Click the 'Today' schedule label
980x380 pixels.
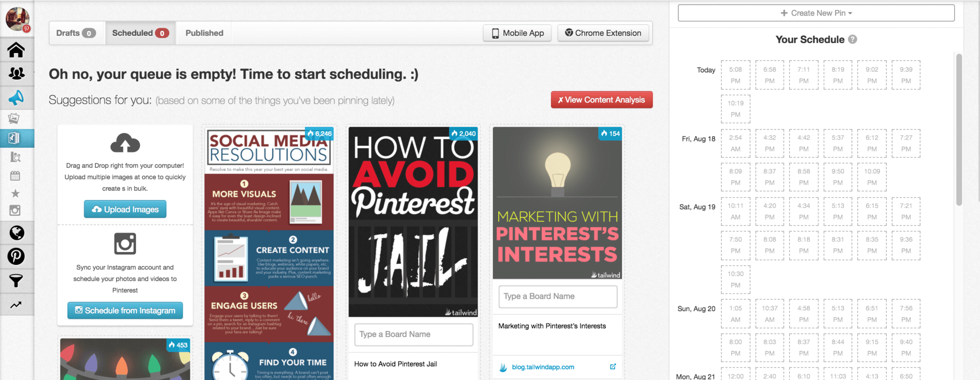click(x=706, y=70)
